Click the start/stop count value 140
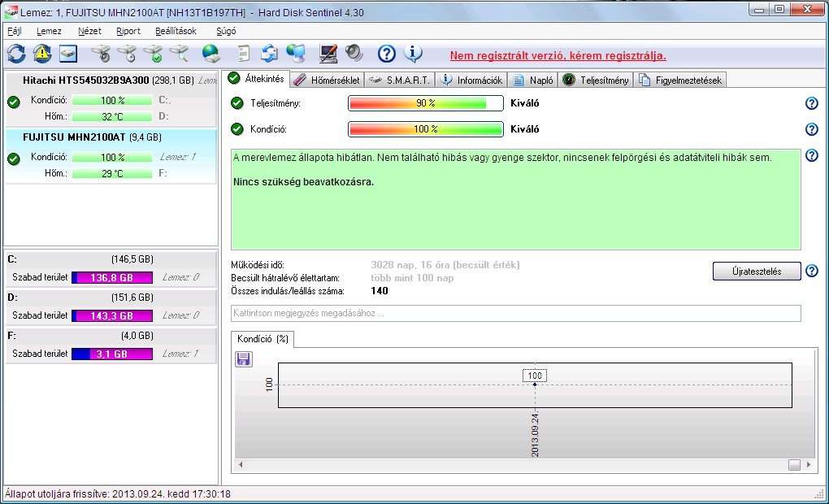The height and width of the screenshot is (504, 829). [380, 291]
